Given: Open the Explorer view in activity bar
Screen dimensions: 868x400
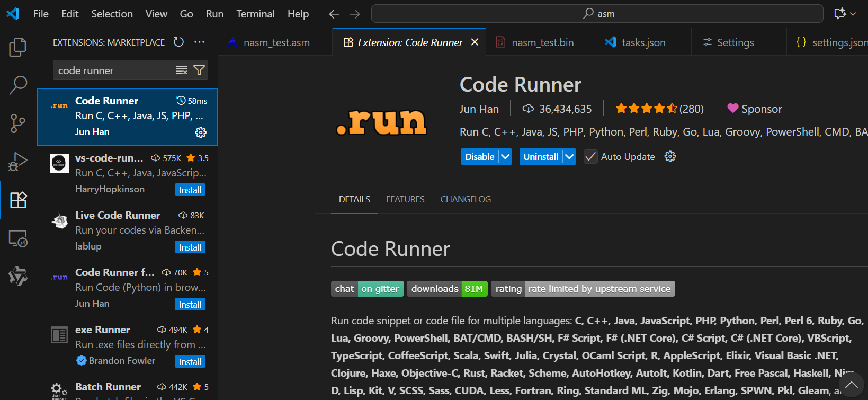Looking at the screenshot, I should 18,47.
